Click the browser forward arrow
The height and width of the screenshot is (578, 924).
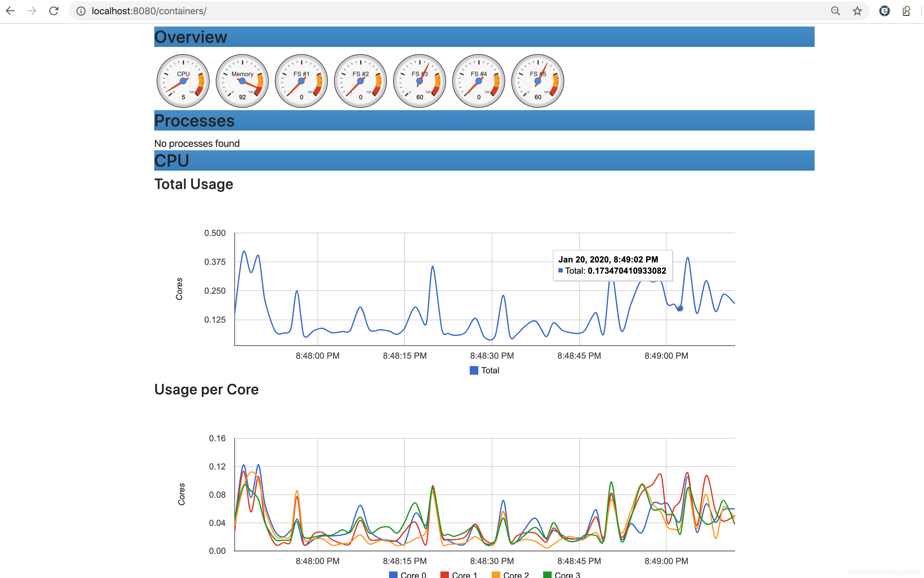click(32, 11)
